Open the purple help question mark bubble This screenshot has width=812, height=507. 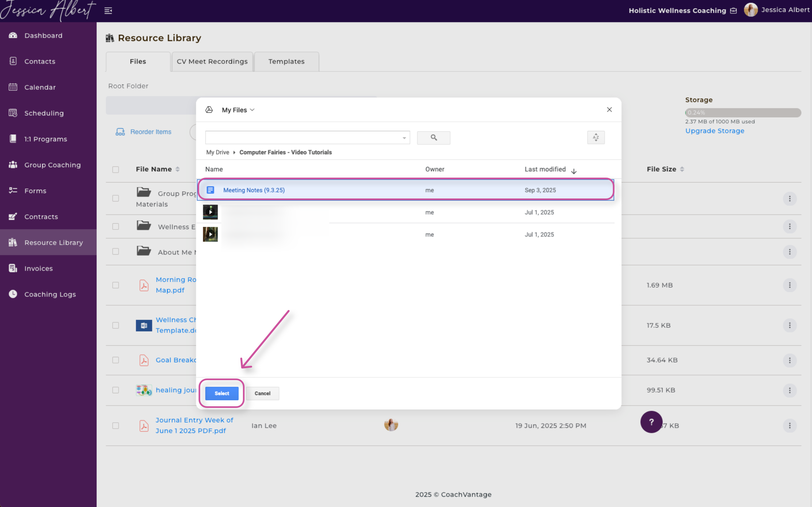click(651, 422)
